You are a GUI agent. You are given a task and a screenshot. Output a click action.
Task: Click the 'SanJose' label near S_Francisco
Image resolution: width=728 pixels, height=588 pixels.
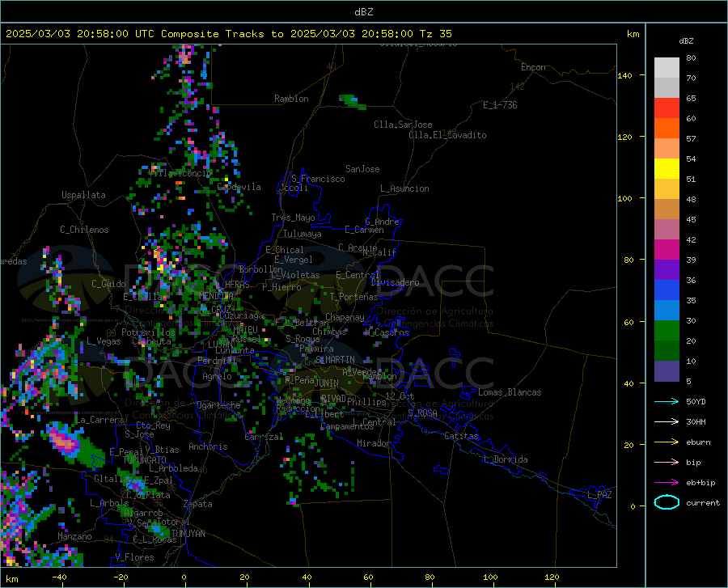tap(362, 169)
